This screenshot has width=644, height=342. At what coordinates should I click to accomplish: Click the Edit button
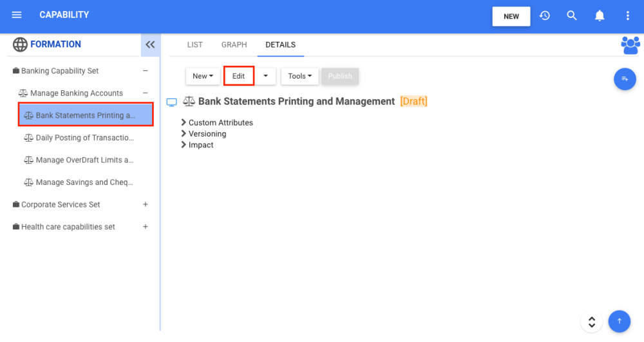click(239, 76)
